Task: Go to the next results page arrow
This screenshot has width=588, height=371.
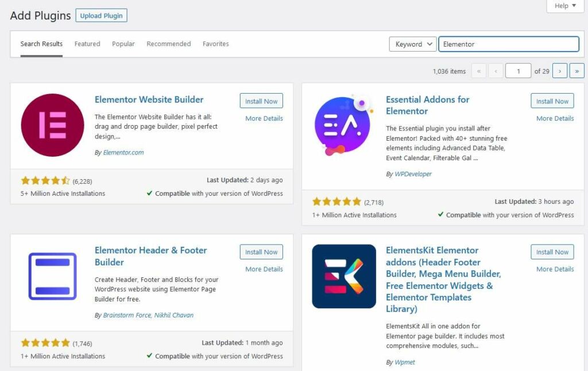Action: coord(559,71)
